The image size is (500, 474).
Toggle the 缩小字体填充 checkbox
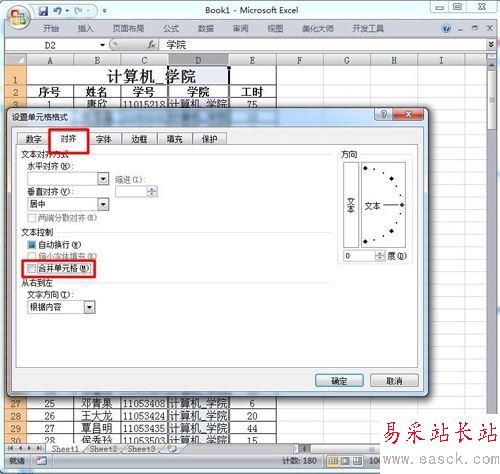click(32, 256)
